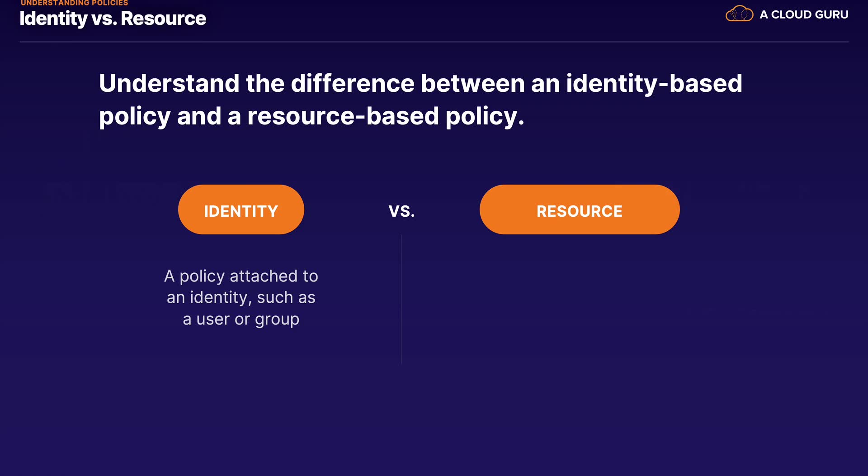The width and height of the screenshot is (868, 476).
Task: Click the "an identity, such as" text line
Action: click(241, 298)
